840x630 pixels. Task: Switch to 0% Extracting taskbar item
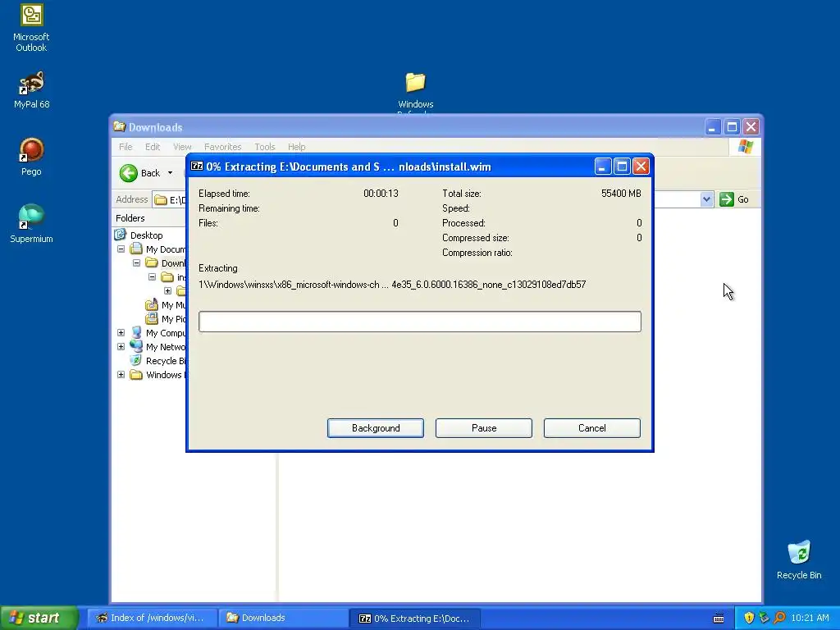click(414, 618)
